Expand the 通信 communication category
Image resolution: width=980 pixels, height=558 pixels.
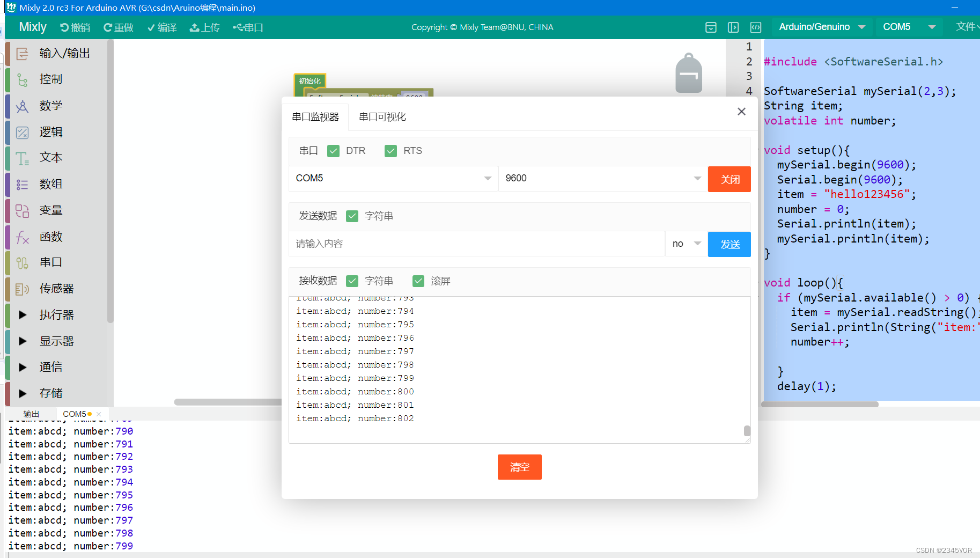tap(23, 367)
